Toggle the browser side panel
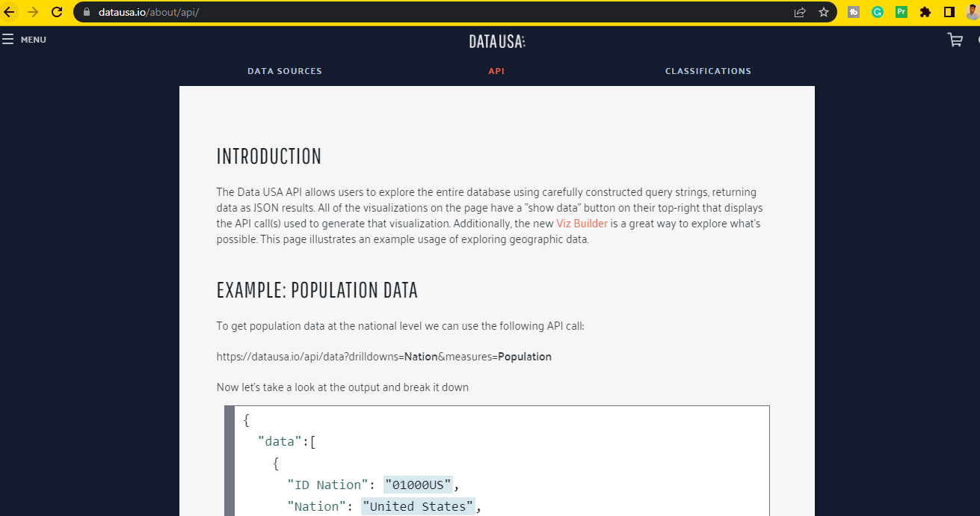980x516 pixels. coord(949,12)
